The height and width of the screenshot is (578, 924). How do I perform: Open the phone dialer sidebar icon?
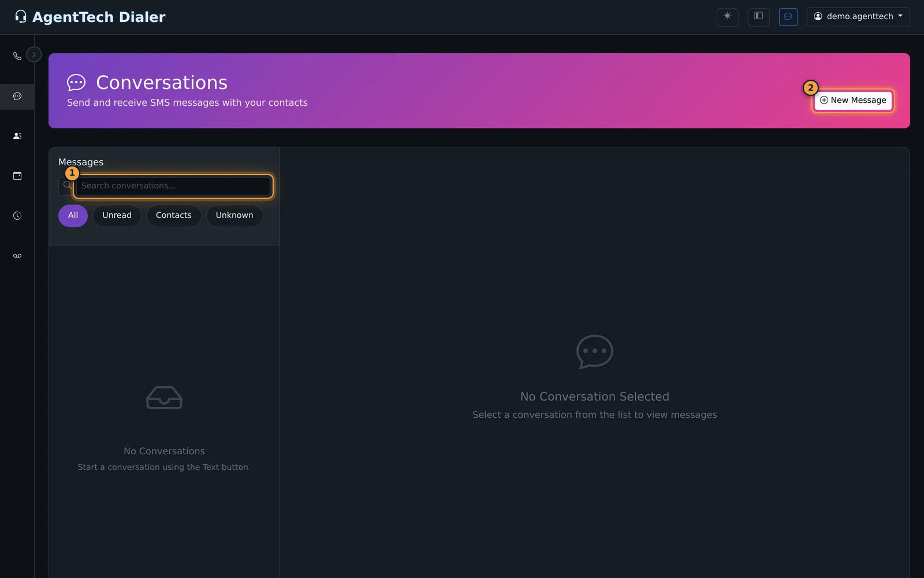17,56
